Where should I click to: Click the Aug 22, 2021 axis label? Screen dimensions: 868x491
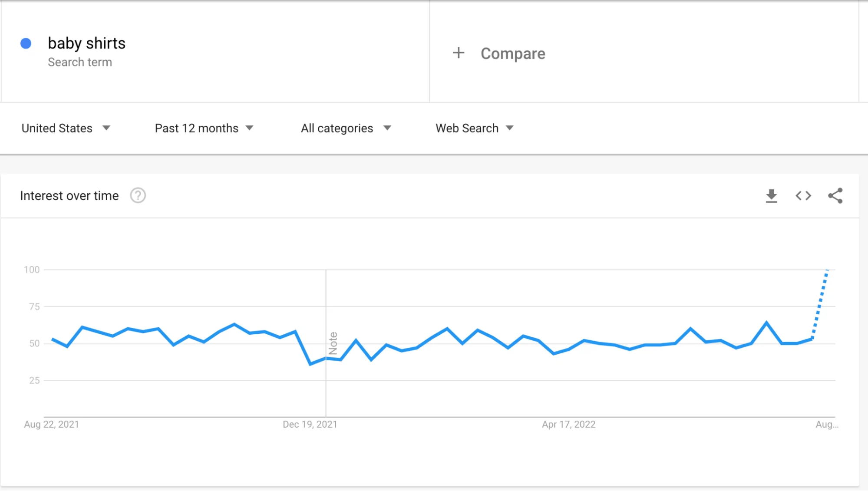coord(52,424)
